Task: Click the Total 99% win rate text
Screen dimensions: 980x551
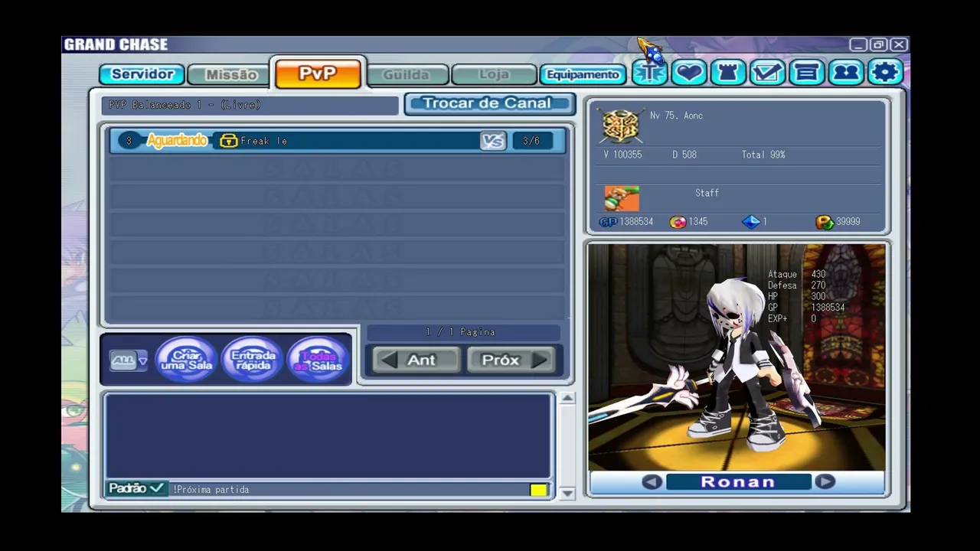Action: click(x=763, y=155)
